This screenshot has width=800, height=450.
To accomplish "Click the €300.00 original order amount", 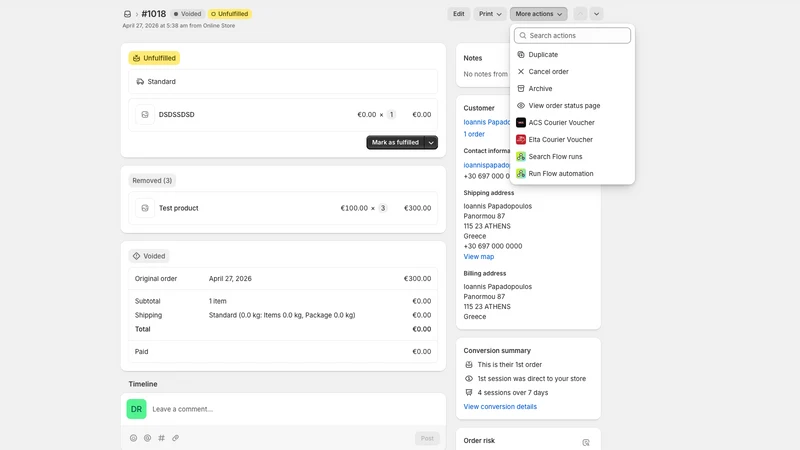I will 417,279.
